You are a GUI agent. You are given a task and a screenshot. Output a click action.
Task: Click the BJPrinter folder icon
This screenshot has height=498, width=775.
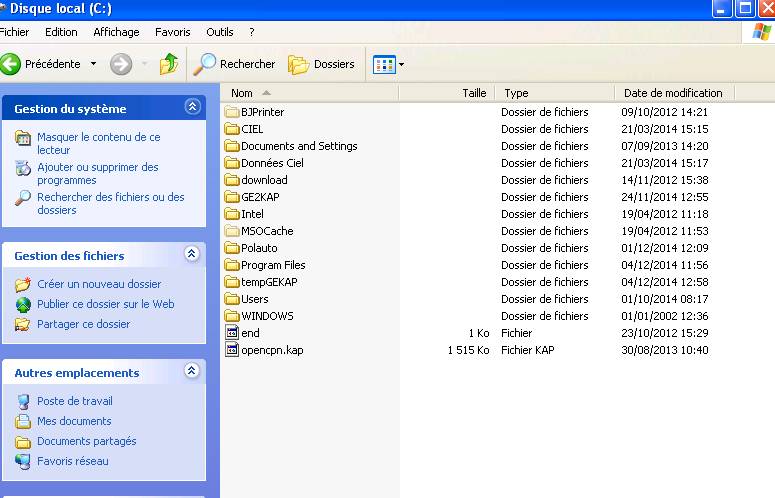pyautogui.click(x=232, y=112)
